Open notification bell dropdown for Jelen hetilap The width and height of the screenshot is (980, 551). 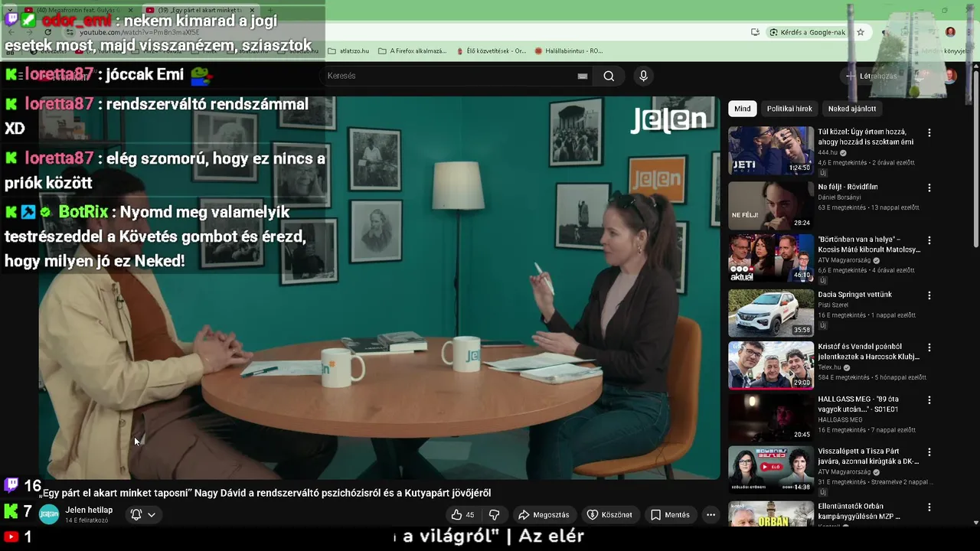[143, 515]
